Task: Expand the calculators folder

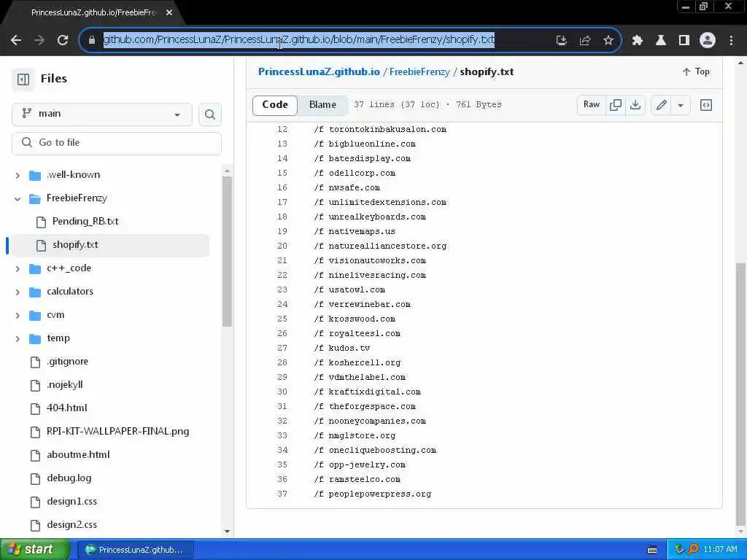Action: [x=18, y=292]
